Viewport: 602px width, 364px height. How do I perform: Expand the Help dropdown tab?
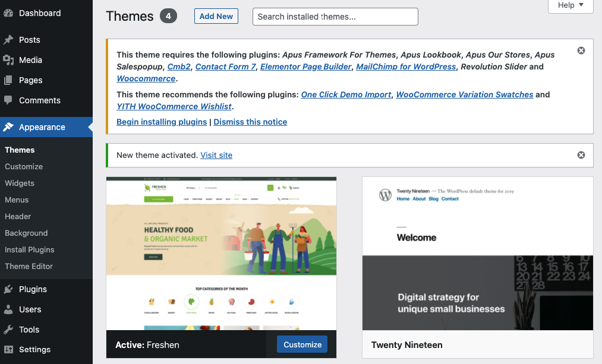(571, 5)
